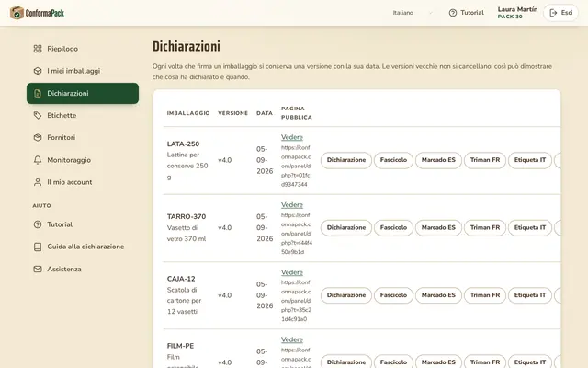Click the PAGINA PUBBLICA column header
Screen dimensions: 588x368
296,113
